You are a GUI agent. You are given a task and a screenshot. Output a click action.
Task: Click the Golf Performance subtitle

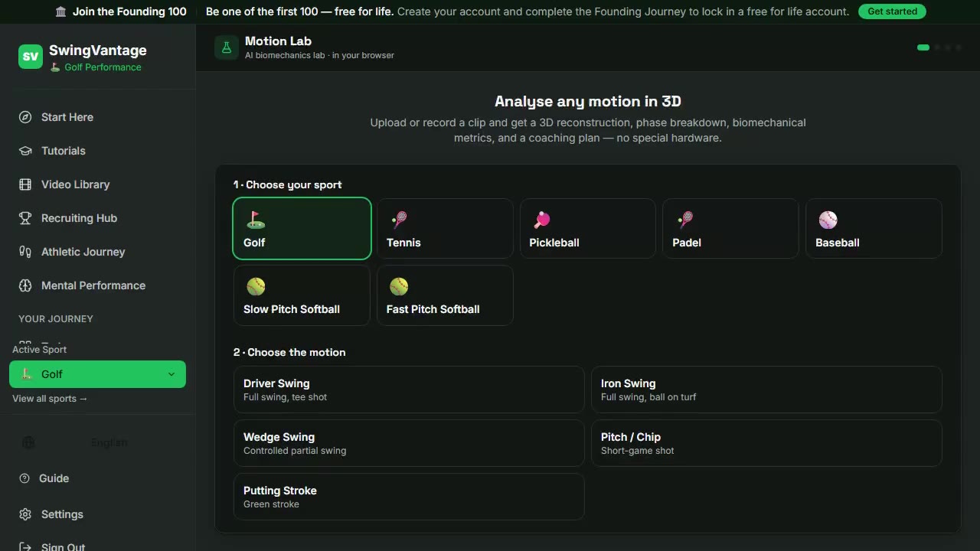click(96, 67)
